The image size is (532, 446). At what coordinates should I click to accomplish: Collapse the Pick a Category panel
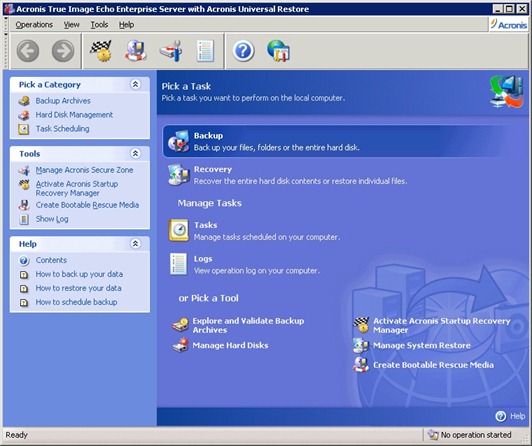click(x=135, y=84)
